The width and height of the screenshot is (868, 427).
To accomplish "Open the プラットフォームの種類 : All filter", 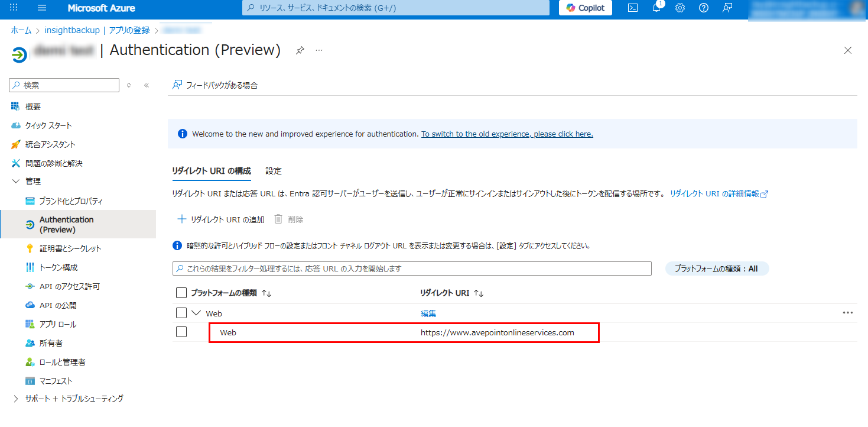I will coord(717,269).
